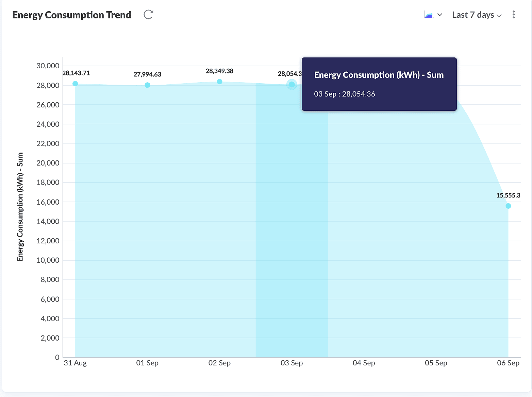Click the area chart type icon
Screen dimensions: 532x397
428,15
